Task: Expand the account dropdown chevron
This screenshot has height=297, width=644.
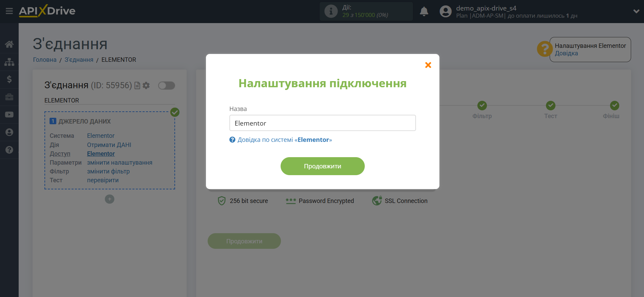Action: point(636,12)
